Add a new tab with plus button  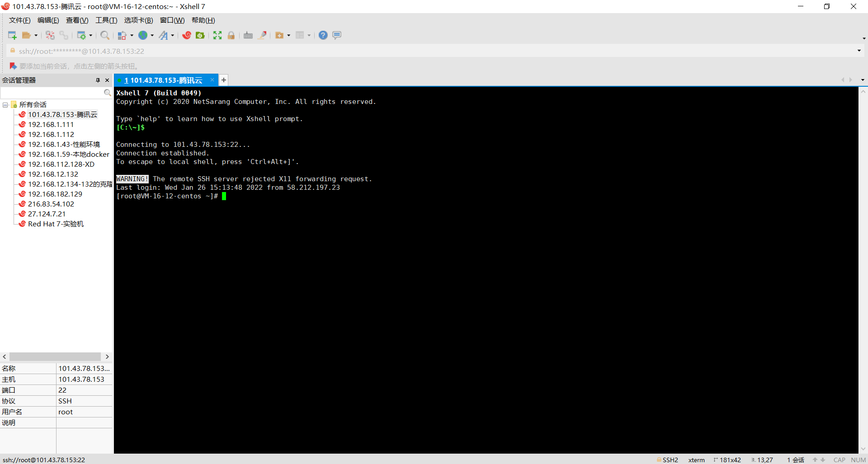pyautogui.click(x=223, y=80)
